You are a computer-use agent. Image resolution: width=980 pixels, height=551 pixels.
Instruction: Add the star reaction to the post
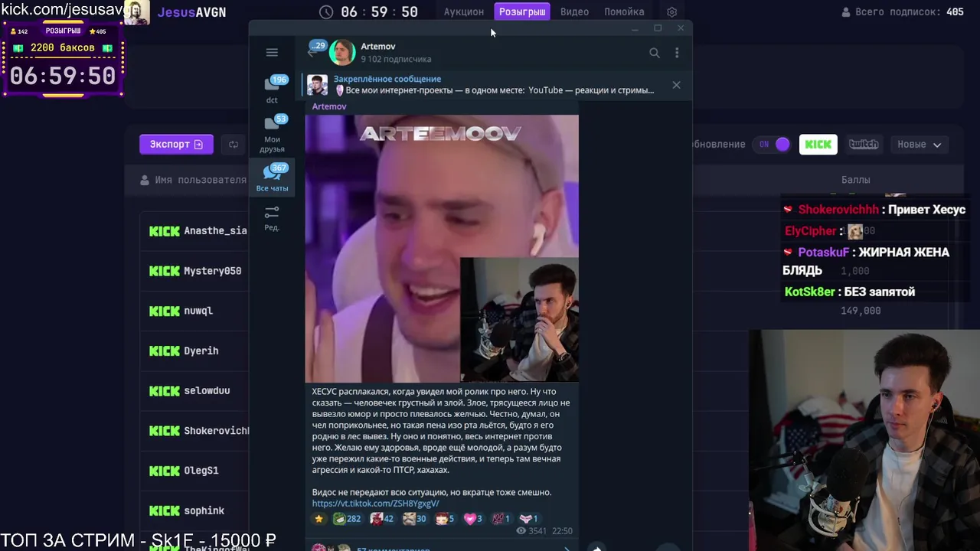318,519
